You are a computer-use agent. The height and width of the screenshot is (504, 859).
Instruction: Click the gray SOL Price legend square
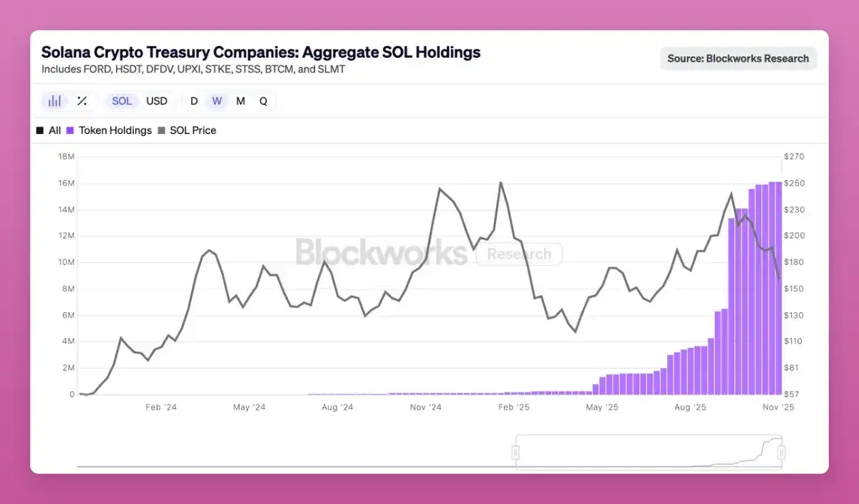click(x=162, y=130)
